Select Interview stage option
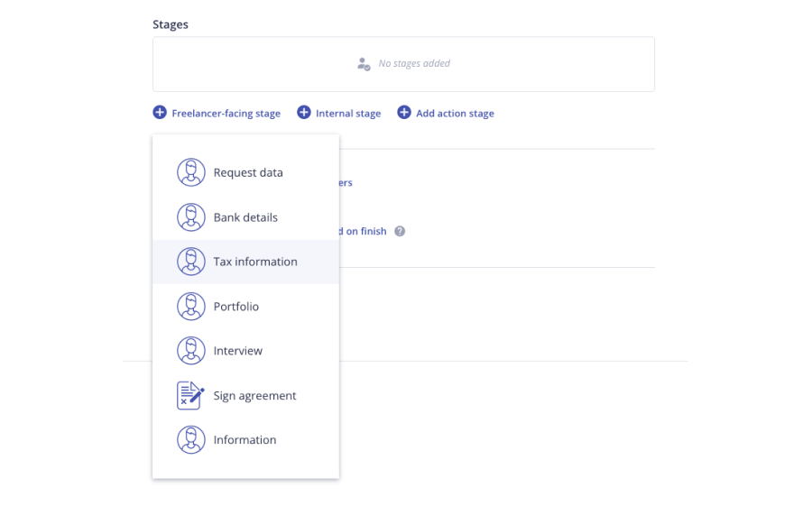The height and width of the screenshot is (506, 812). coord(246,351)
